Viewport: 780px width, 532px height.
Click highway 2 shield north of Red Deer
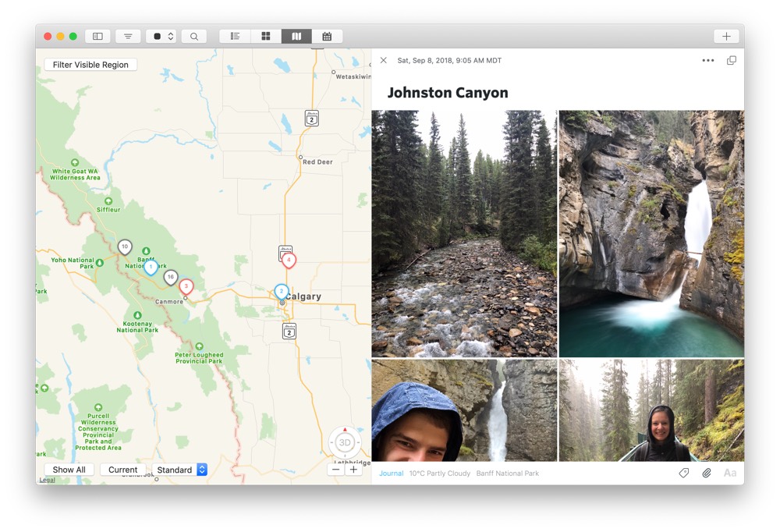[x=311, y=118]
